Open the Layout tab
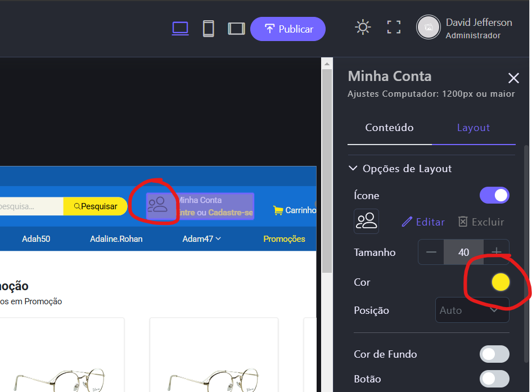 pyautogui.click(x=473, y=128)
